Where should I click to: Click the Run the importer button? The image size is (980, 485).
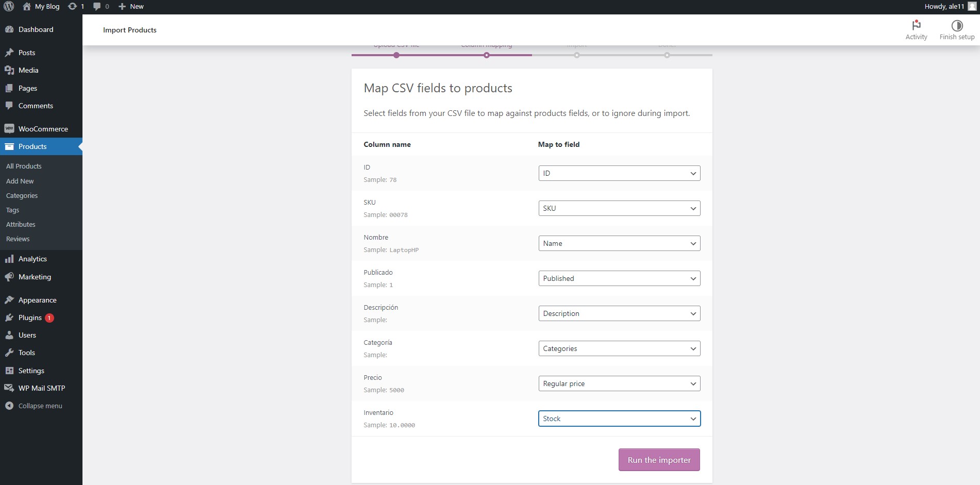pyautogui.click(x=659, y=460)
